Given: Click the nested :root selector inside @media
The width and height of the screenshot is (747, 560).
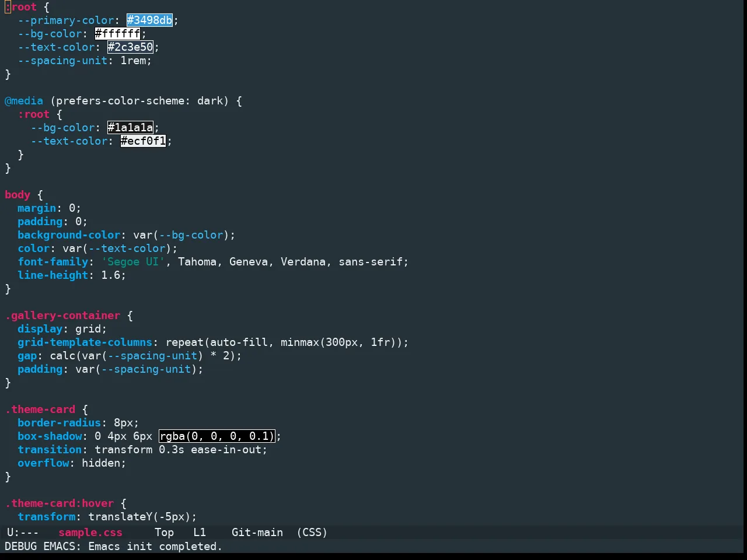Looking at the screenshot, I should (34, 114).
